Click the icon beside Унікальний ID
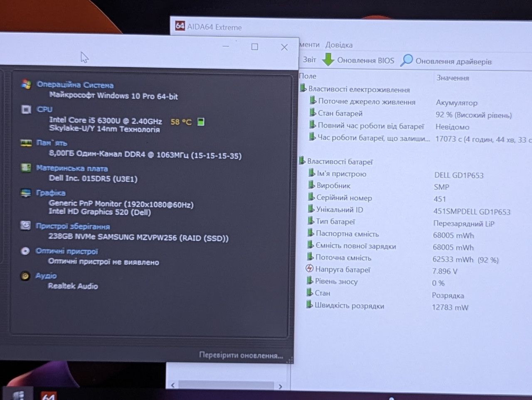Viewport: 532px width, 400px height. pyautogui.click(x=311, y=209)
